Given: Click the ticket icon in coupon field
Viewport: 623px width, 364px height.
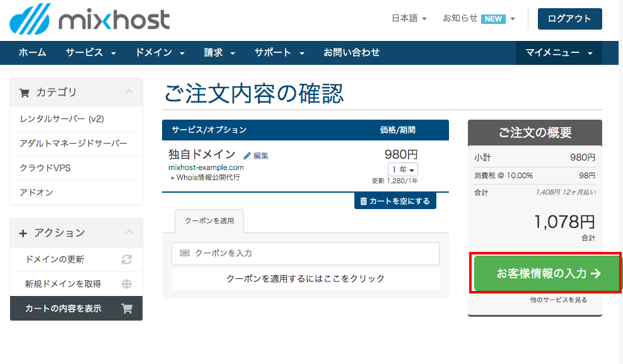Looking at the screenshot, I should (x=185, y=253).
